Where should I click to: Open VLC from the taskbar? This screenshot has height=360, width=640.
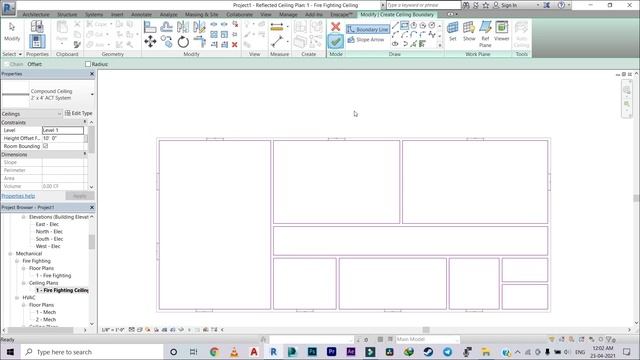(234, 352)
